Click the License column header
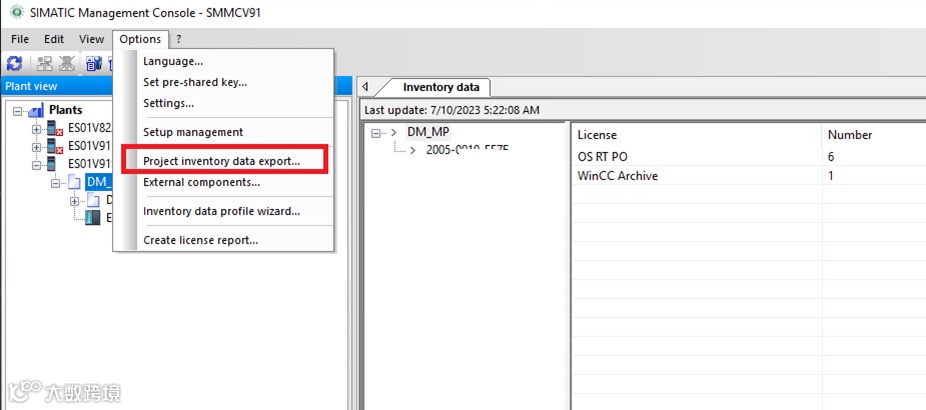 [x=597, y=135]
